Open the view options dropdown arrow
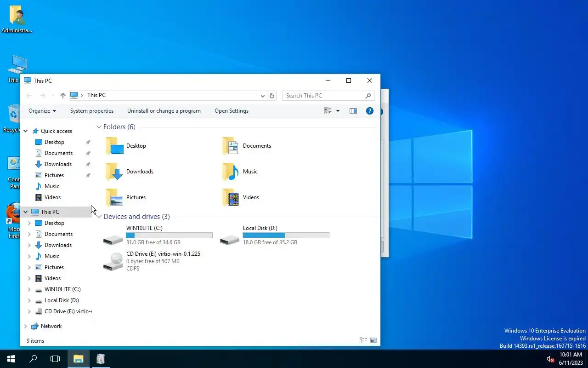The image size is (588, 368). 338,111
